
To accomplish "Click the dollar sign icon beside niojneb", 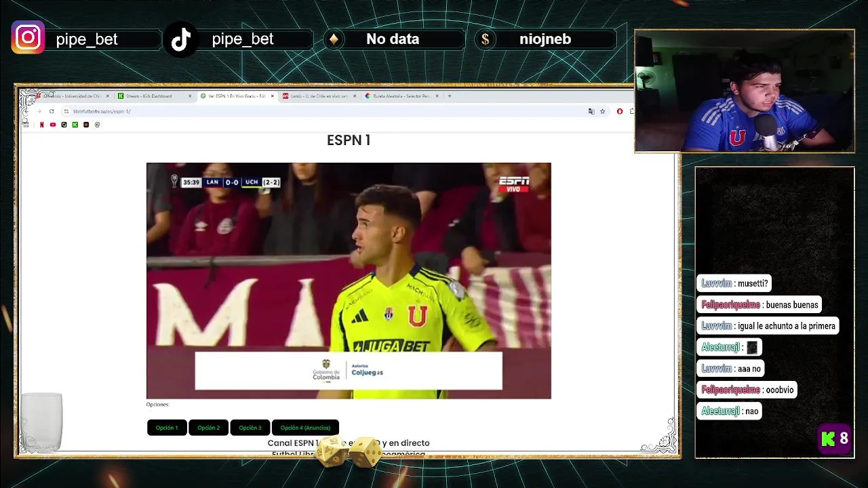I will pos(485,39).
